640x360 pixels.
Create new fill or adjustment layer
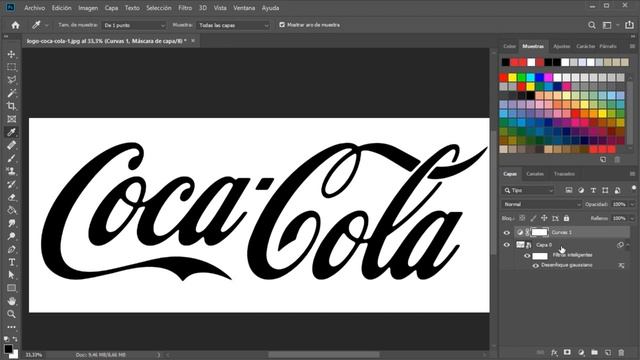[581, 353]
